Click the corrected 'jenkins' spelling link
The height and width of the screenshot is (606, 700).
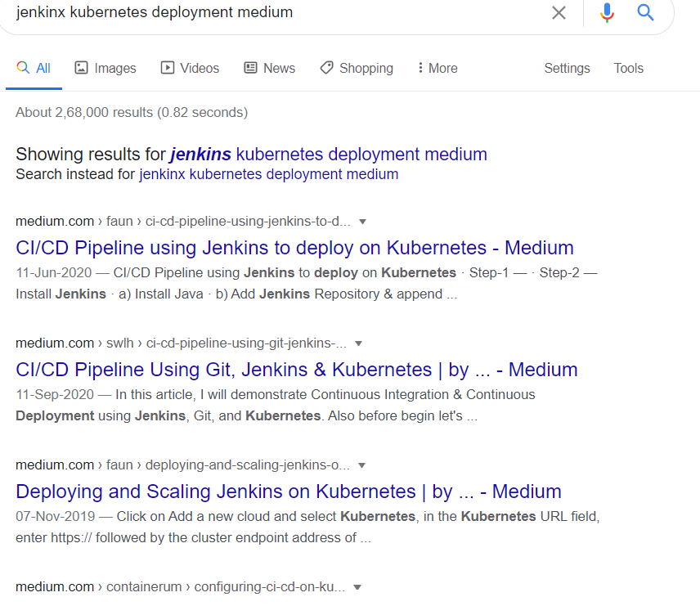[x=200, y=154]
